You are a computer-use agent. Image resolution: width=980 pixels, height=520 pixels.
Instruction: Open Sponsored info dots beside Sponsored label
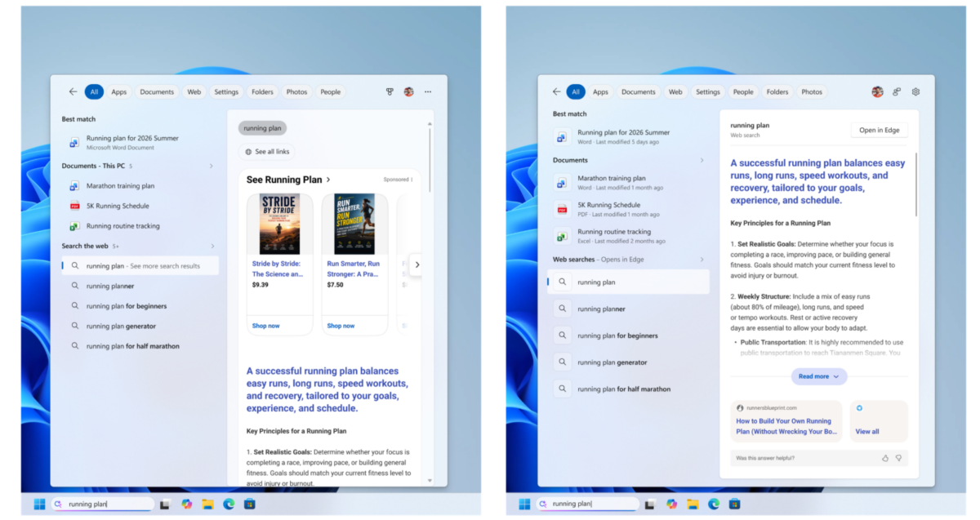pyautogui.click(x=412, y=180)
